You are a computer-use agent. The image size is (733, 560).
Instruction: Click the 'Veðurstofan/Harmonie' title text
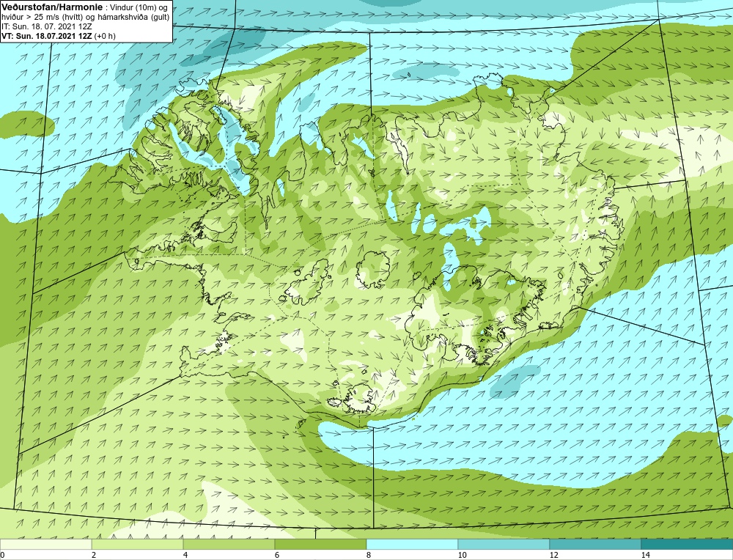click(x=51, y=7)
